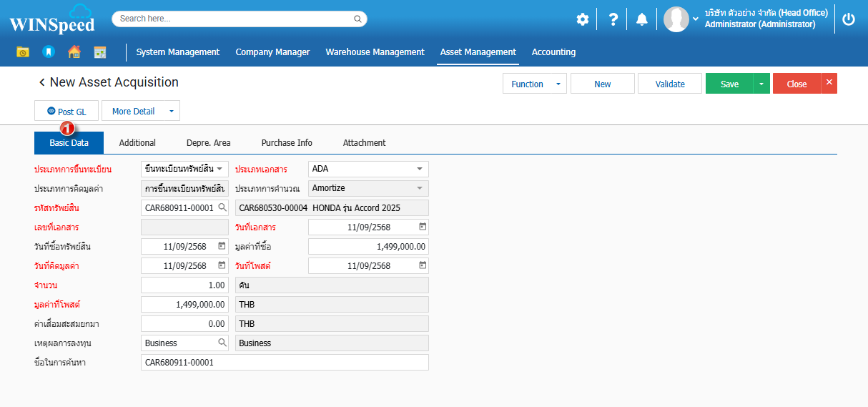
Task: Click the asset code search magnifier
Action: point(222,207)
